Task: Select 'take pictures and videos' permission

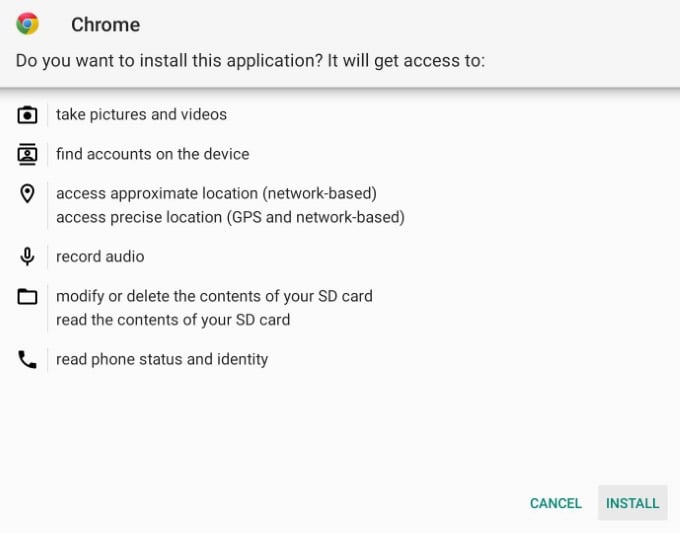Action: [x=141, y=114]
